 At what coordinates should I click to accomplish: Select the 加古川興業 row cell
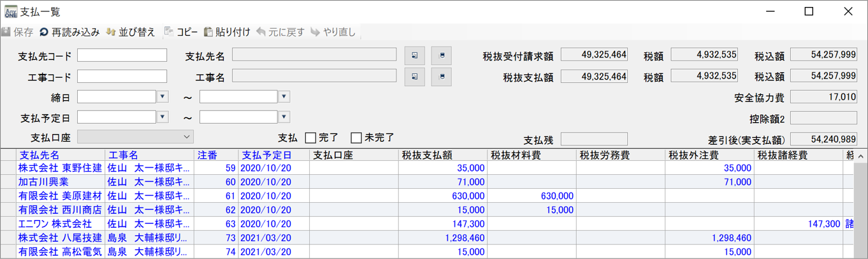tap(43, 182)
